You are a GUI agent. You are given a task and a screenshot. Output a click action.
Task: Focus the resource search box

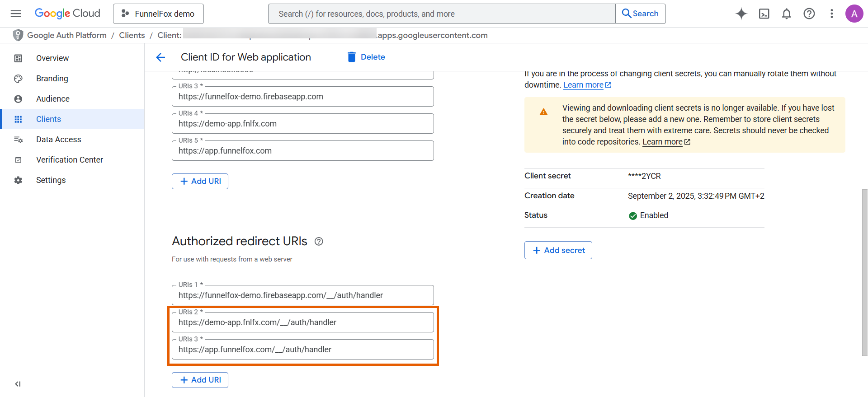(442, 14)
